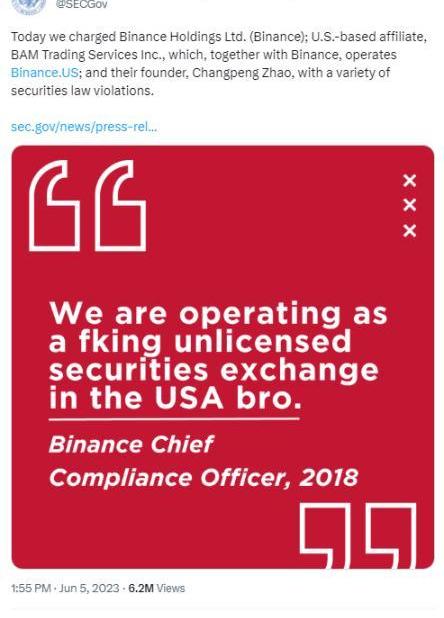Click the quote text "We are operating as"
The image size is (444, 618).
(x=219, y=314)
